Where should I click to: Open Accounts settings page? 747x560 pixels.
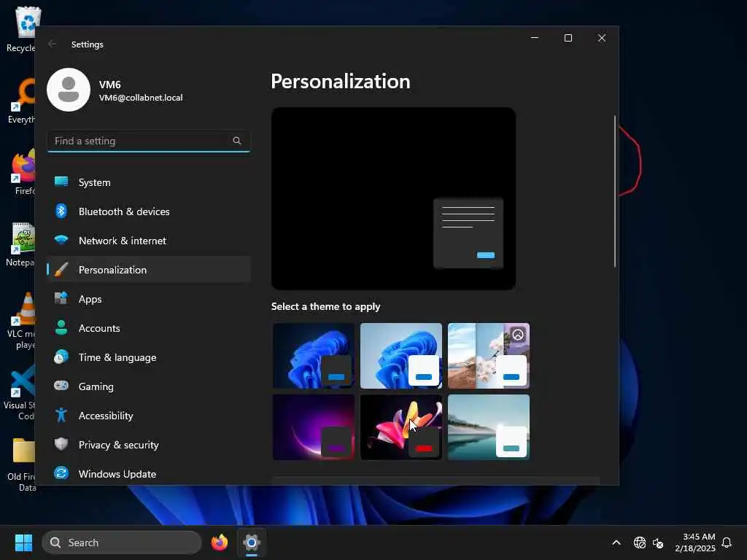coord(149,328)
